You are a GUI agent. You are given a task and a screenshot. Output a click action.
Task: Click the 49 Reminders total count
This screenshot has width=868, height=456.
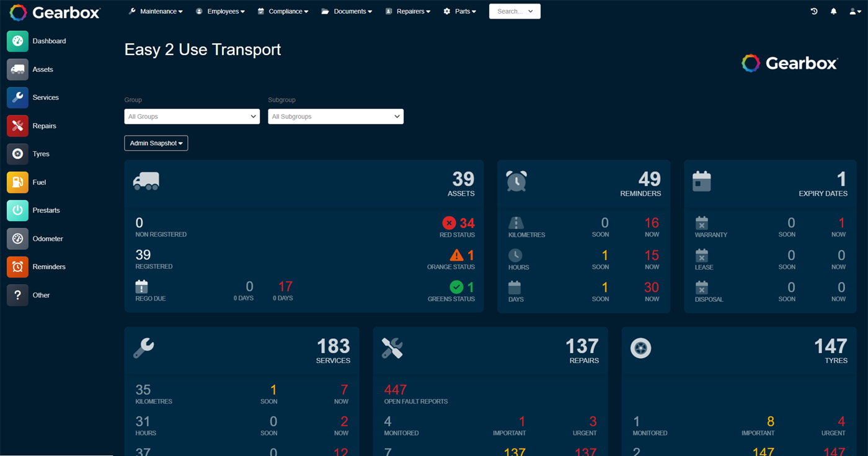(x=649, y=179)
